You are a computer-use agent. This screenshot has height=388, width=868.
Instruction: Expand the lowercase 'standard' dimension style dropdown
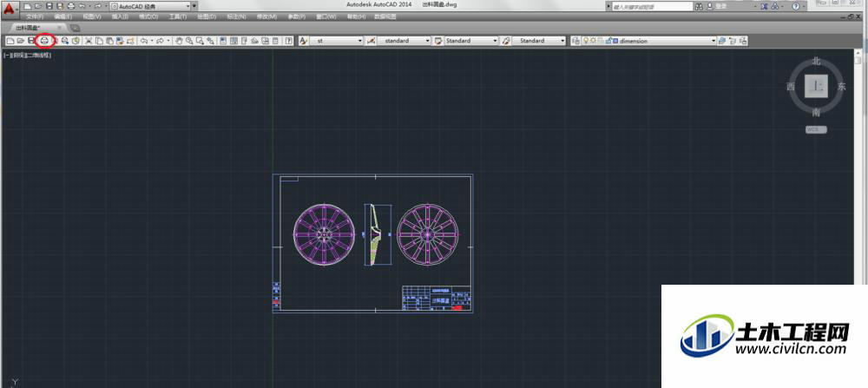pos(427,41)
